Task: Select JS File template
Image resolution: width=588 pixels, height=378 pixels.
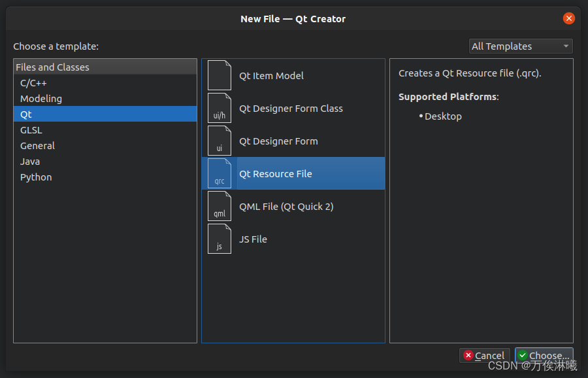Action: [x=293, y=239]
